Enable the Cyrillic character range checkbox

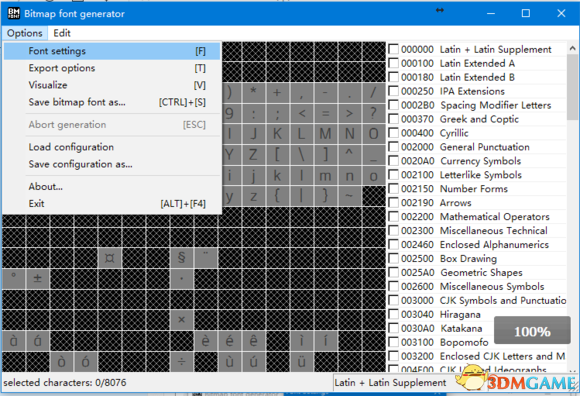394,133
